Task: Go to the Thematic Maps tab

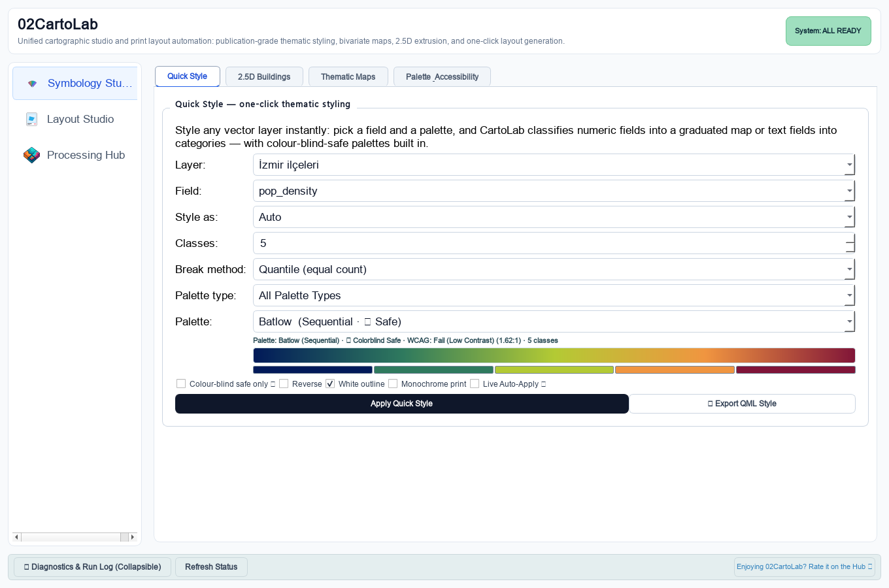Action: [348, 76]
